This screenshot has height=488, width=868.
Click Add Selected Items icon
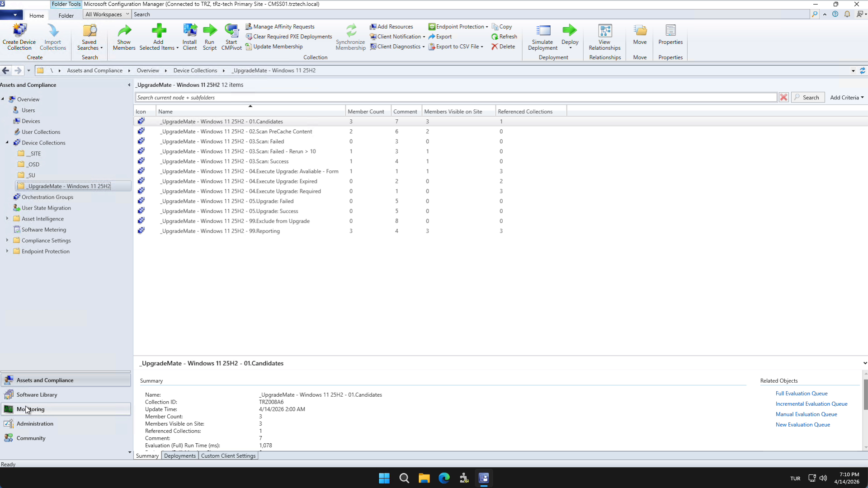(159, 37)
